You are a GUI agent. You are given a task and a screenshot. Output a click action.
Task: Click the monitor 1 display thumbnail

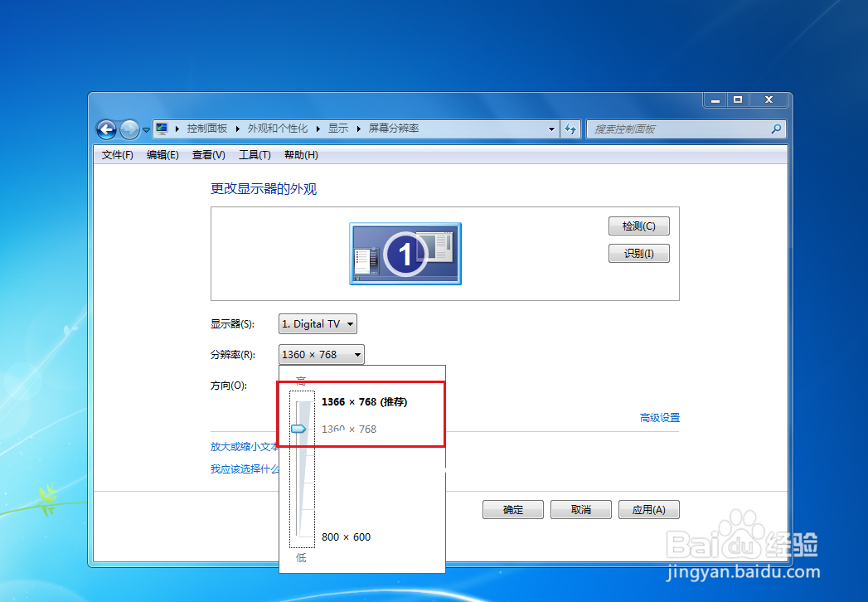[405, 254]
